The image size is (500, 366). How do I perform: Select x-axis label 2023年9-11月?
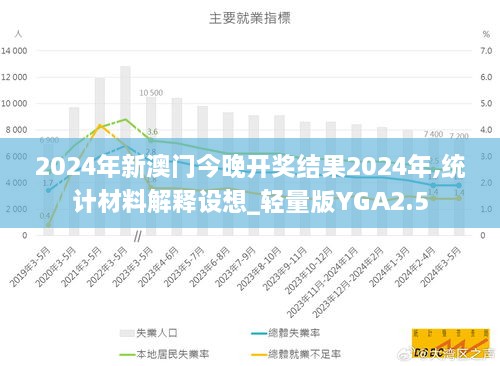(285, 268)
